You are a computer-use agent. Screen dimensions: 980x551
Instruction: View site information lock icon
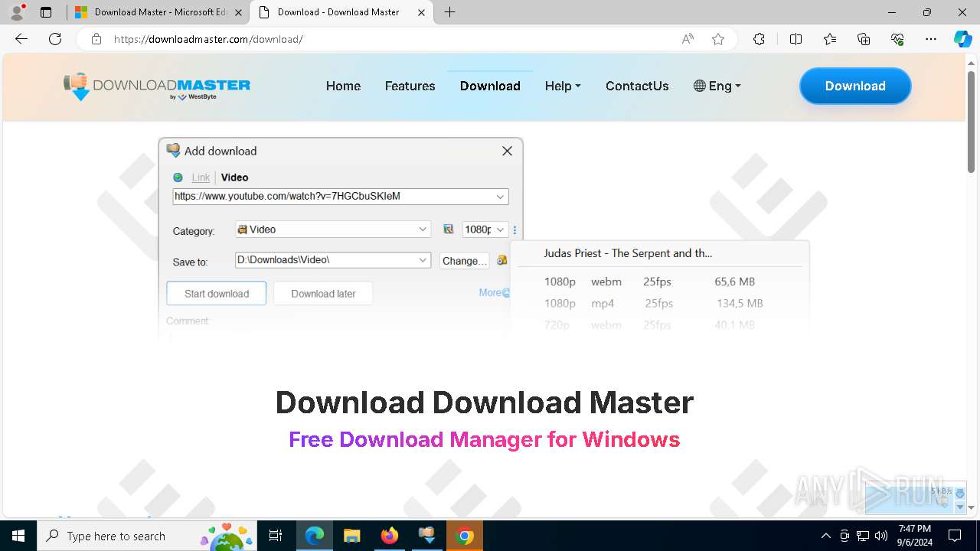tap(96, 39)
